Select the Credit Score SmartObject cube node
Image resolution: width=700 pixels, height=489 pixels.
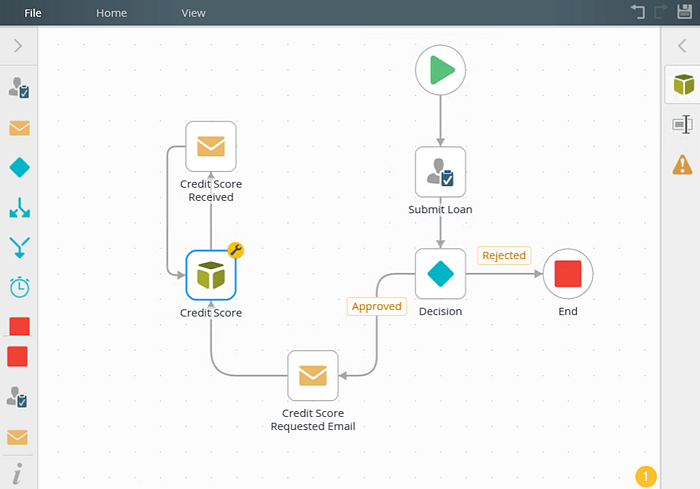(211, 275)
